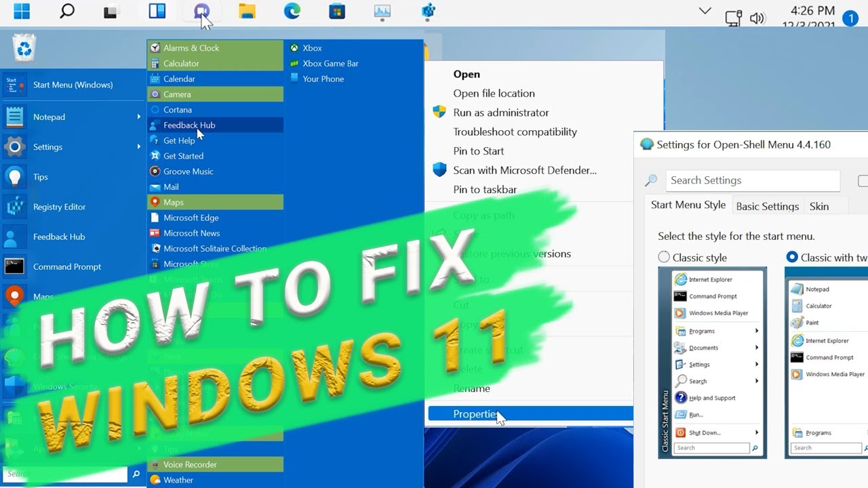The width and height of the screenshot is (868, 488).
Task: Switch to the Basic Settings tab
Action: point(768,207)
